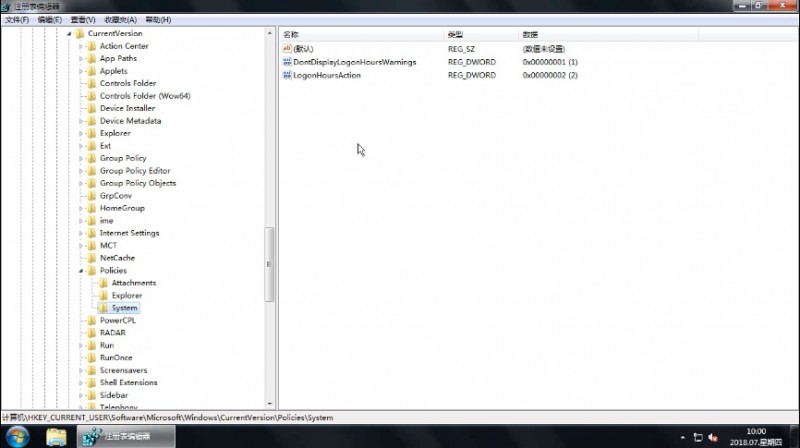Click the DontDisplayLogonHoursWarnings DWORD icon
The height and width of the screenshot is (448, 800).
(287, 62)
